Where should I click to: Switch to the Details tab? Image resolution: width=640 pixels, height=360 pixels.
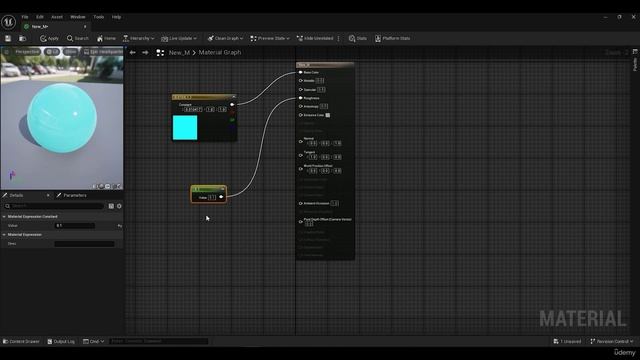tap(16, 196)
